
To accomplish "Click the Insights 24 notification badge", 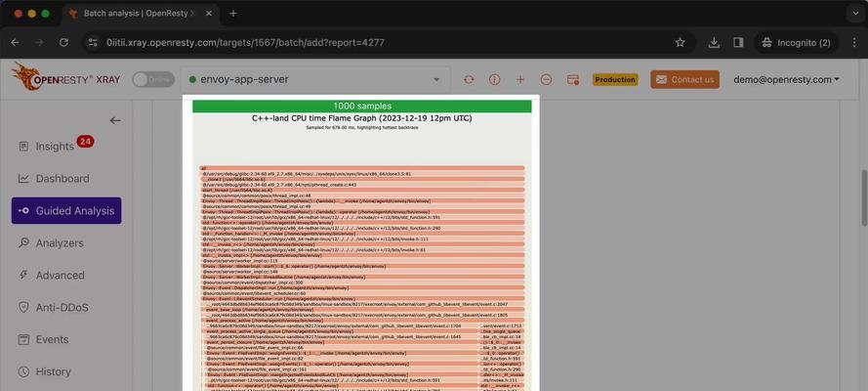I will point(85,142).
